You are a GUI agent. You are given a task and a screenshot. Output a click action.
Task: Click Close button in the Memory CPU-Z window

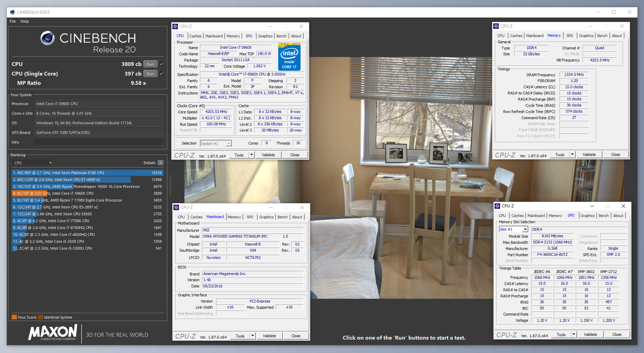click(615, 155)
